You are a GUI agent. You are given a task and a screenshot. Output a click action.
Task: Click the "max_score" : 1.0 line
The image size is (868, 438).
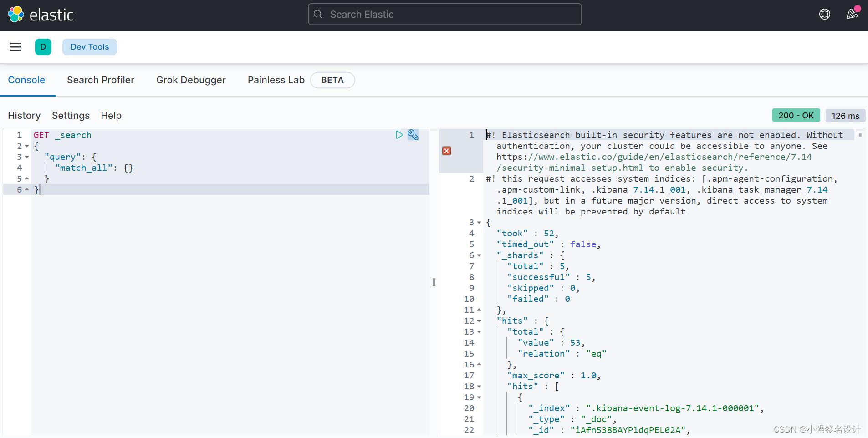554,376
